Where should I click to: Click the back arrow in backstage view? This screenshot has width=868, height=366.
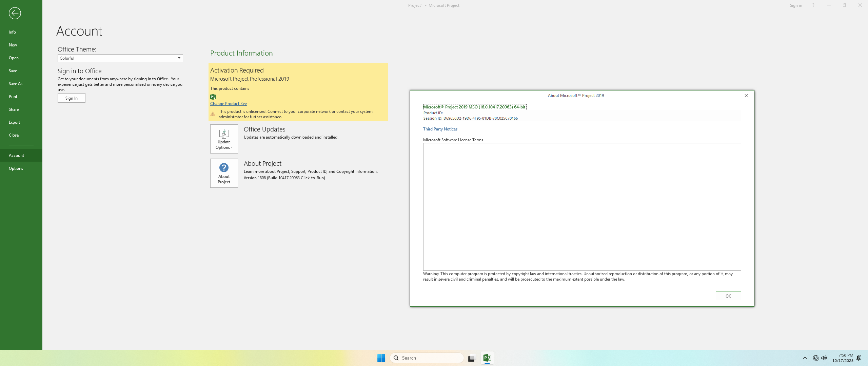coord(15,13)
